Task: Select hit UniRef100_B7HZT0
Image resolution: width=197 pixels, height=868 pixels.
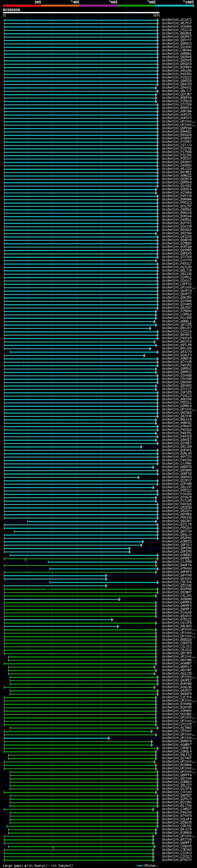Action: point(176,860)
